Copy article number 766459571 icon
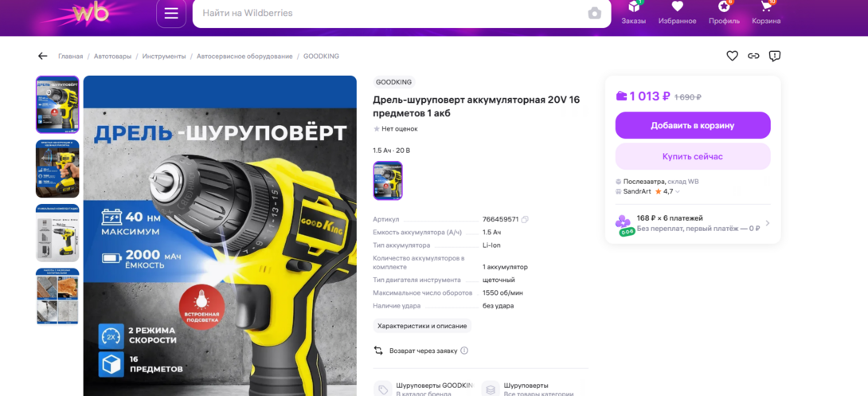This screenshot has height=396, width=868. point(525,219)
